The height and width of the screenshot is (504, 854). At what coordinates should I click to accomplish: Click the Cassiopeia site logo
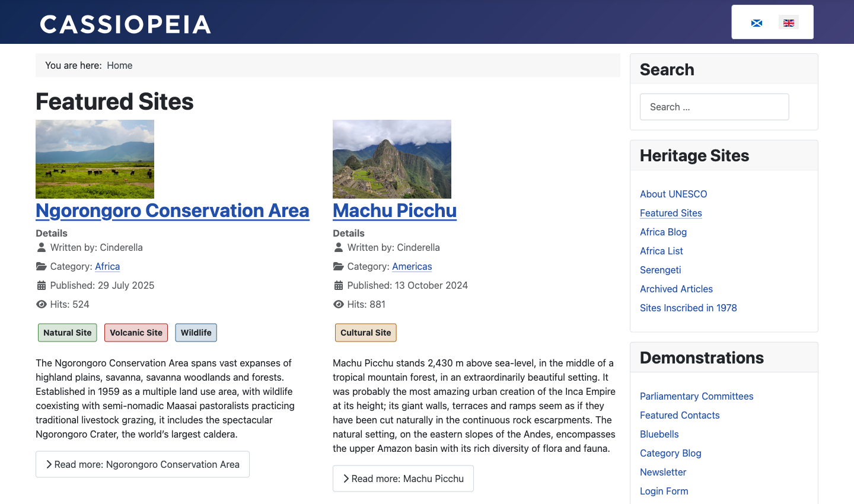click(125, 24)
